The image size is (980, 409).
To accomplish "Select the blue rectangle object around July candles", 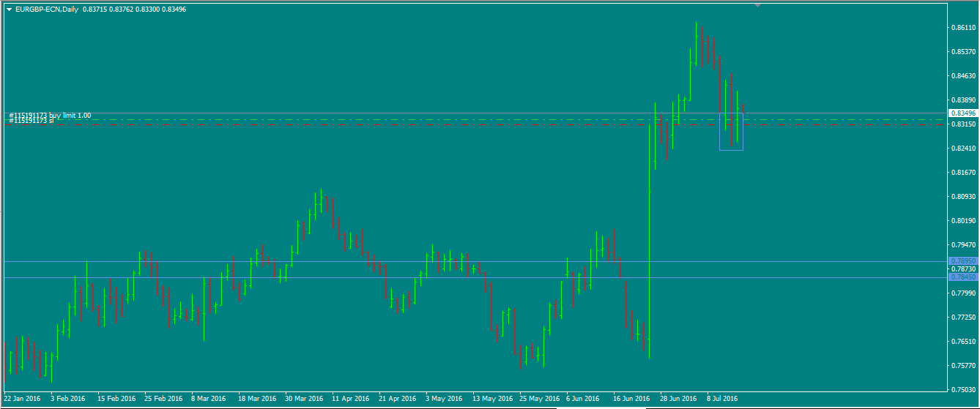I will [x=731, y=132].
